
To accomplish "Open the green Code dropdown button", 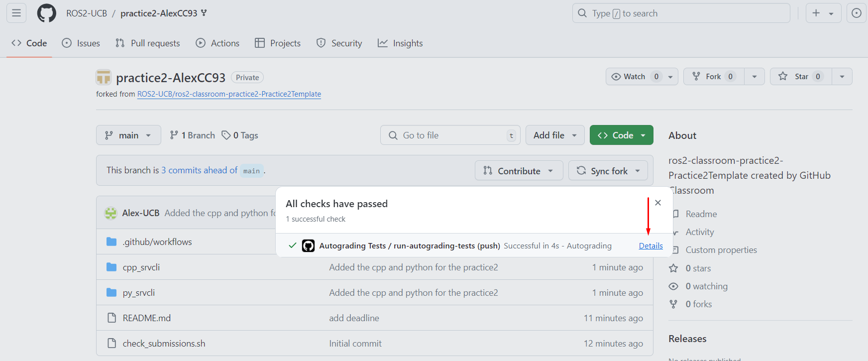I will pos(621,135).
